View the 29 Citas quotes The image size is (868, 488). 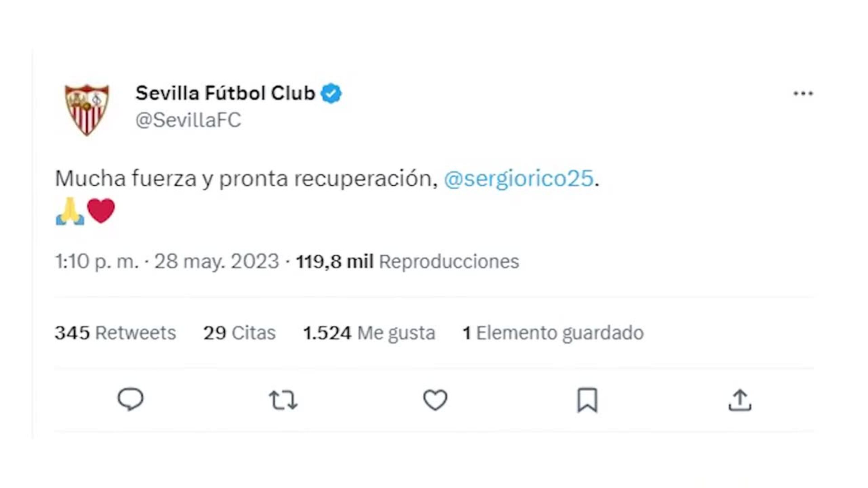[239, 333]
